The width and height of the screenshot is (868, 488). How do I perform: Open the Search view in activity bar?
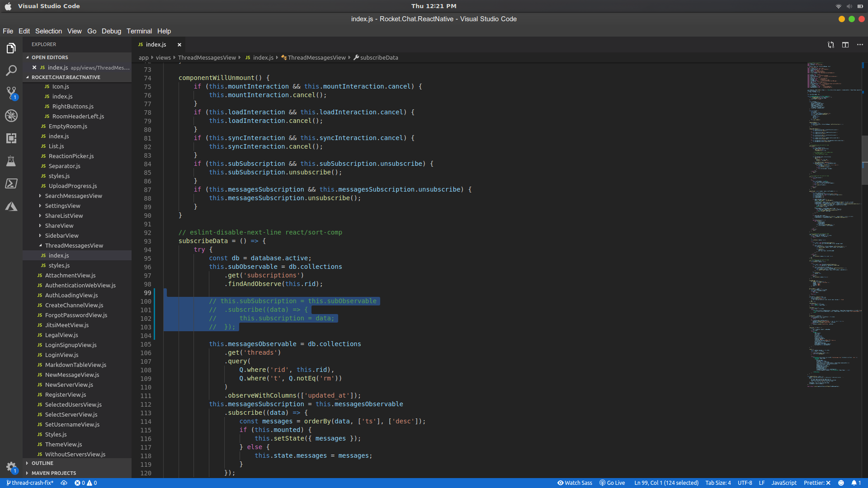(x=11, y=70)
